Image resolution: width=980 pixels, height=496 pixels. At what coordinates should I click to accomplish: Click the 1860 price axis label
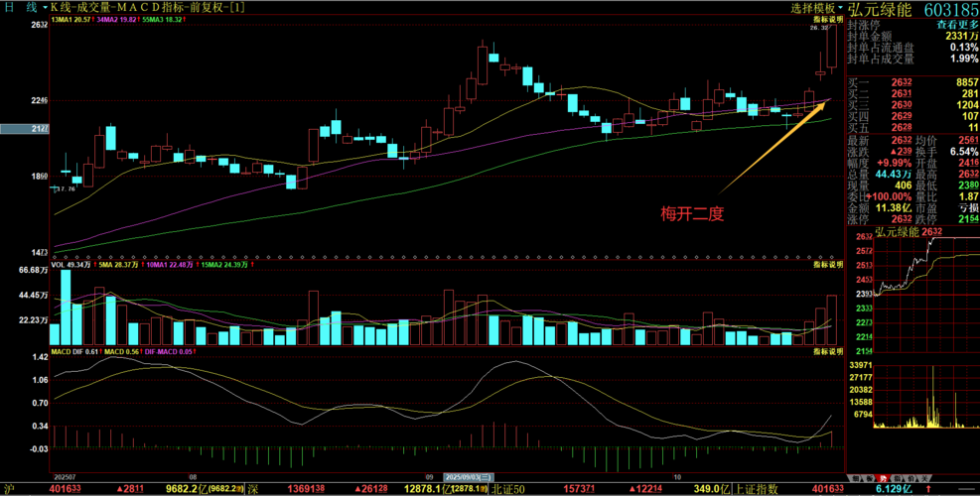(39, 177)
